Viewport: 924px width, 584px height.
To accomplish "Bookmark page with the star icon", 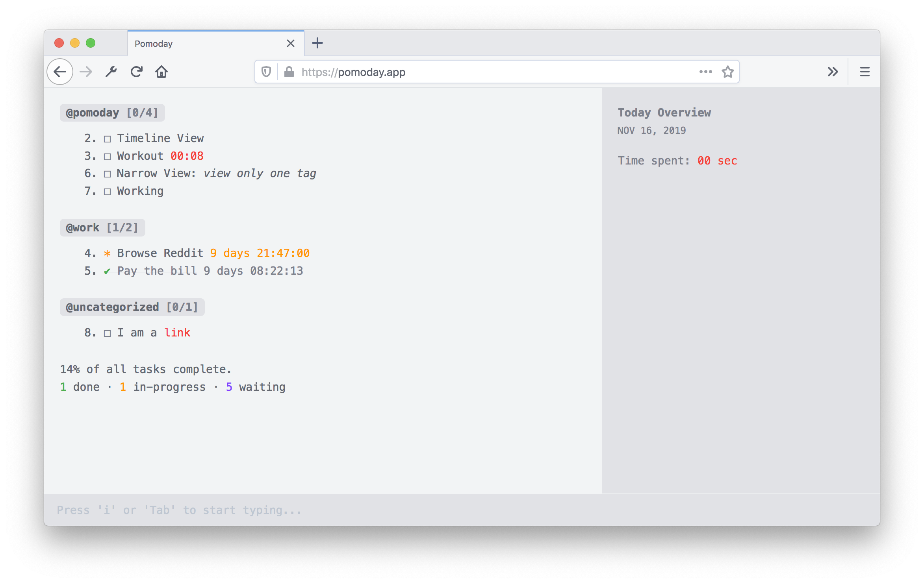I will click(x=727, y=72).
